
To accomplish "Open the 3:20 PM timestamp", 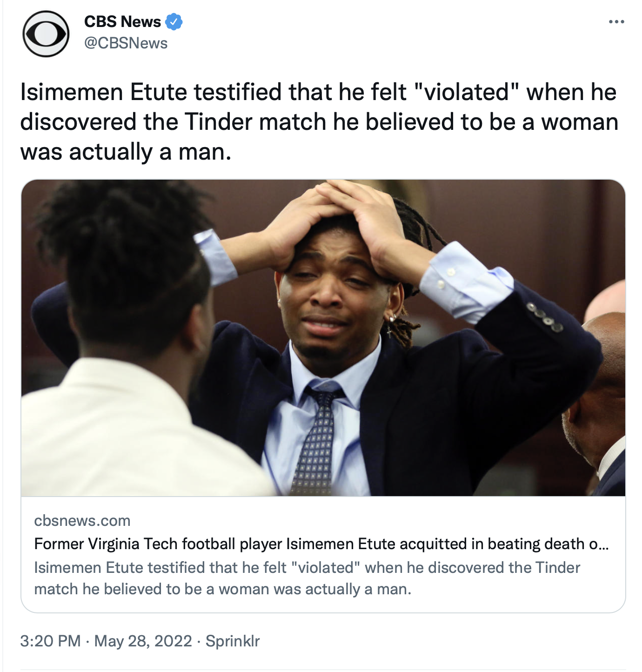I will (50, 641).
